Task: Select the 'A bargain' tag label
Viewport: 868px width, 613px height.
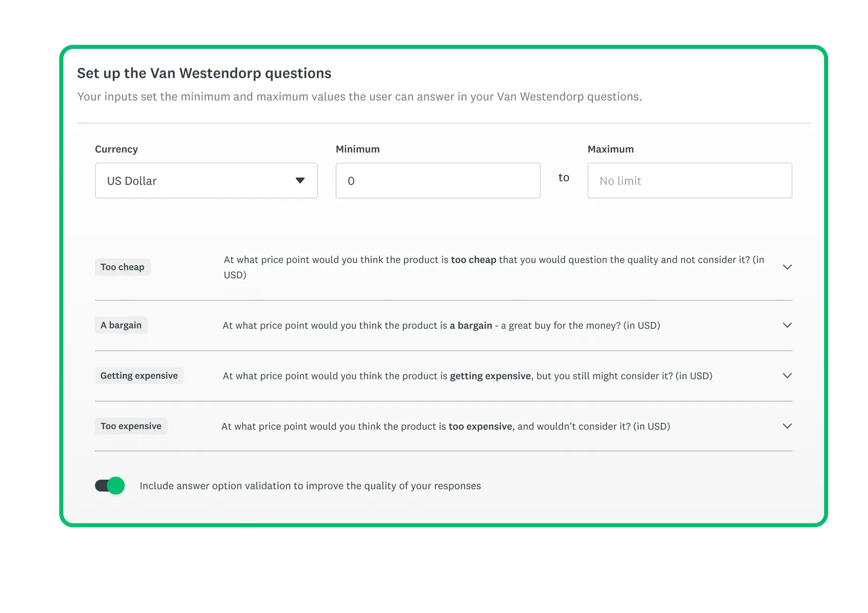Action: click(x=121, y=325)
